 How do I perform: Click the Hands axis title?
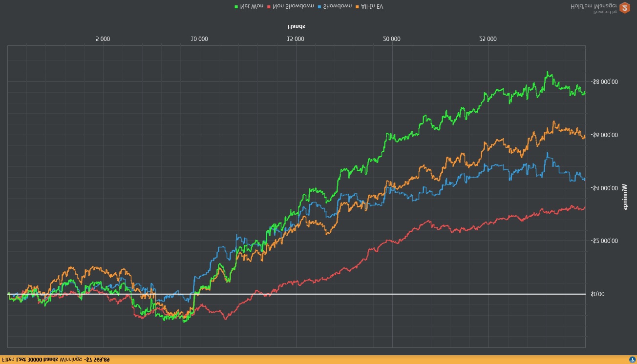296,26
